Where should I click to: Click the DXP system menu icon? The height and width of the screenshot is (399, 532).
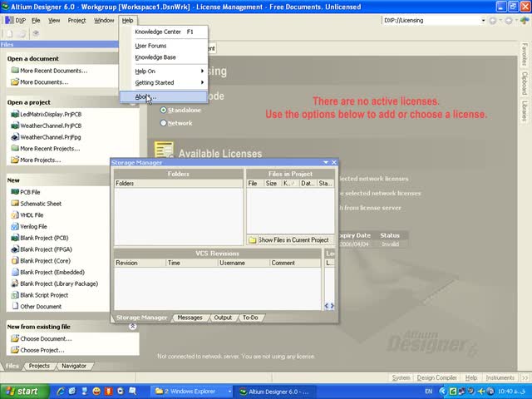point(9,20)
